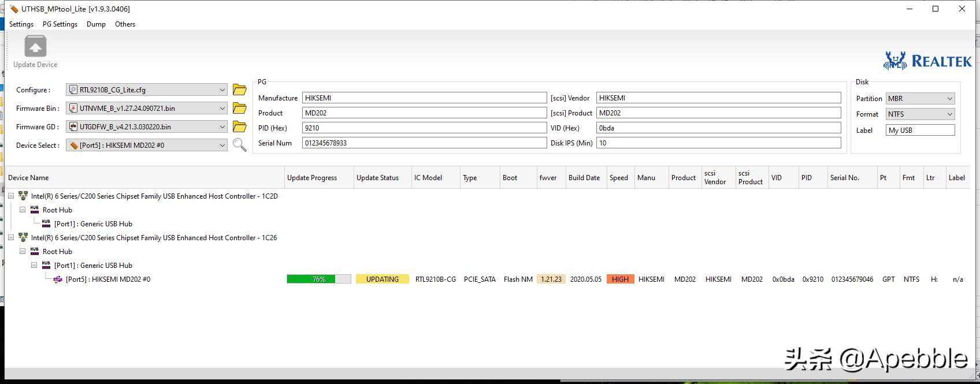980x384 pixels.
Task: Browse for Configure file folder icon
Action: (239, 90)
